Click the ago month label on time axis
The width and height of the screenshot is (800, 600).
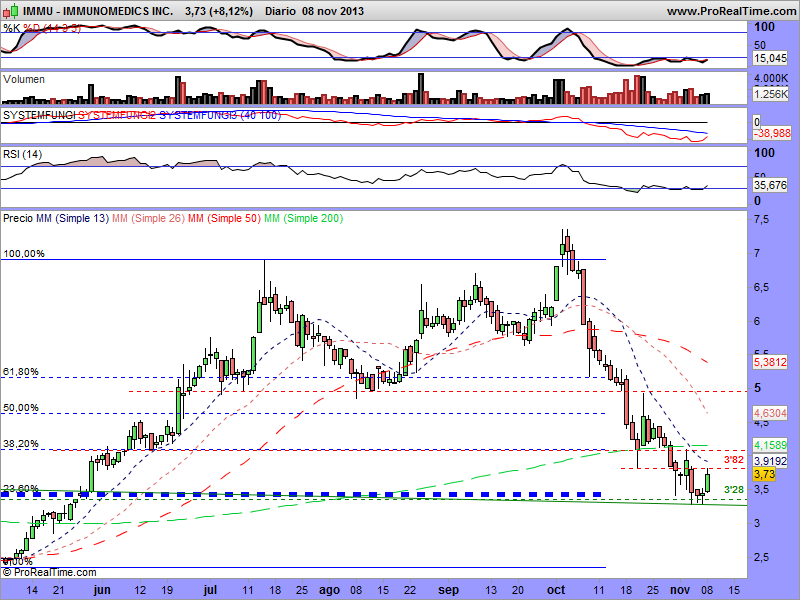(330, 590)
